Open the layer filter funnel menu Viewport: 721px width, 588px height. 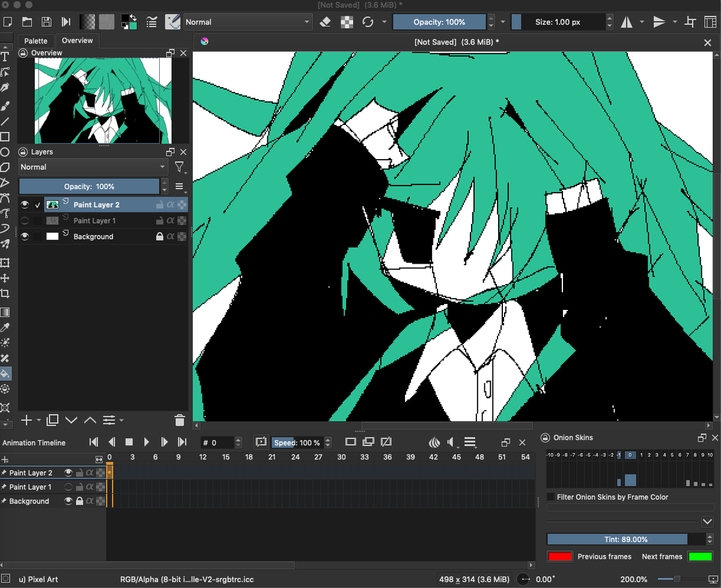coord(179,167)
